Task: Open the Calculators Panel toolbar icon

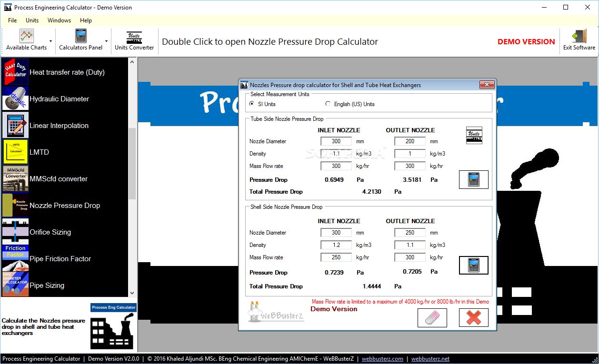Action: click(81, 37)
